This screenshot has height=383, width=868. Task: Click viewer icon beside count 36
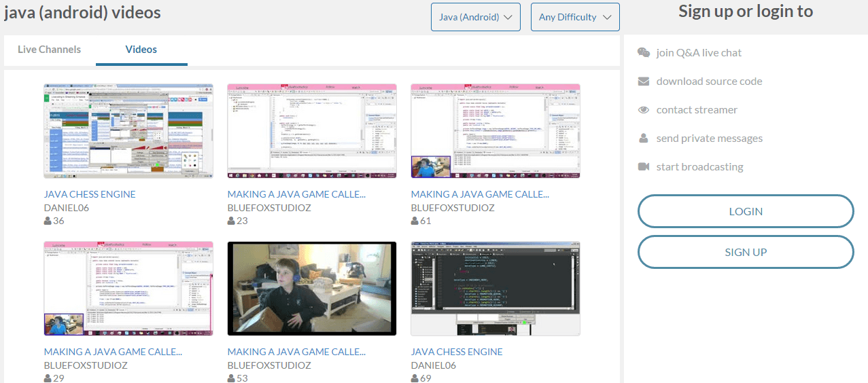click(48, 221)
